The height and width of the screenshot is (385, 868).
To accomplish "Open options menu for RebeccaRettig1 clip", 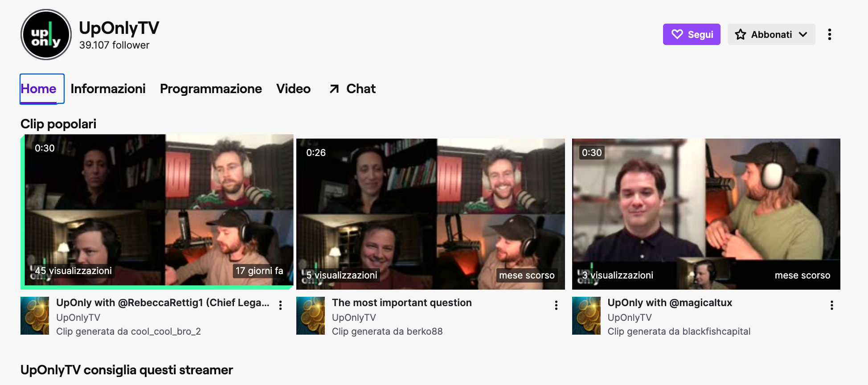I will point(280,305).
